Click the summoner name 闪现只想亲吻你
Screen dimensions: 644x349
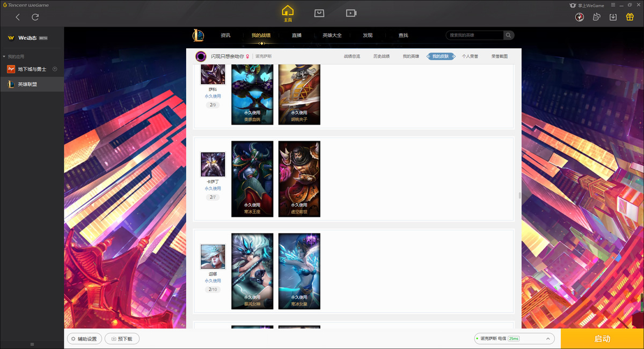(x=228, y=56)
